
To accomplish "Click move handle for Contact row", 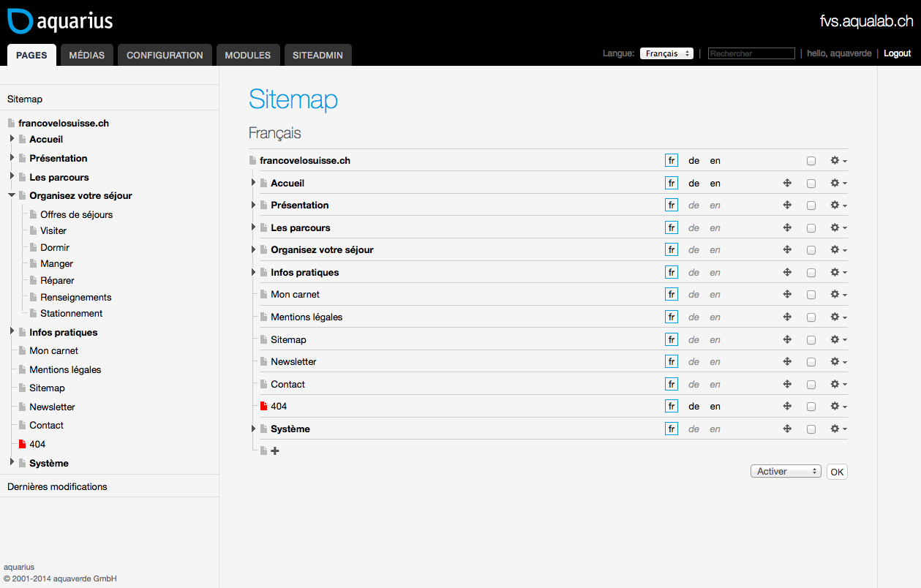I will tap(787, 385).
